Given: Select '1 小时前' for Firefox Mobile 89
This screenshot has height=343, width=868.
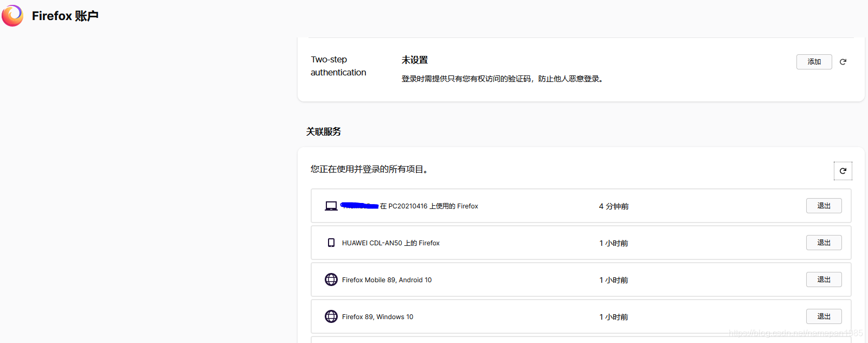Looking at the screenshot, I should tap(614, 280).
